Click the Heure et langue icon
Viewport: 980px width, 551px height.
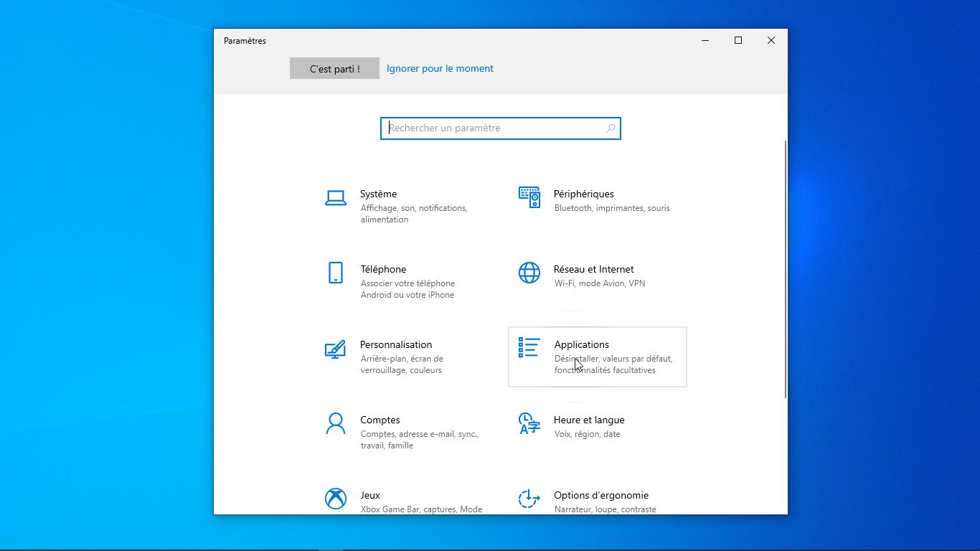click(x=529, y=423)
